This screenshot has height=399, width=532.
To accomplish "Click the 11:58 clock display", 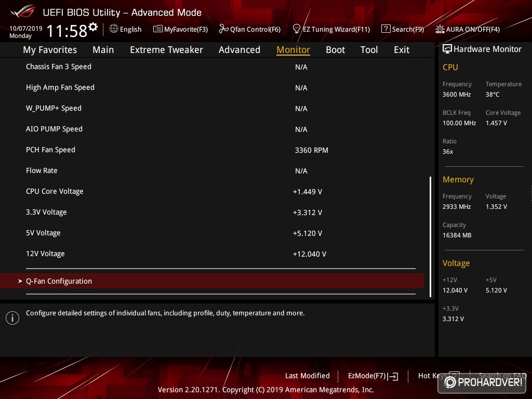I will [x=67, y=31].
